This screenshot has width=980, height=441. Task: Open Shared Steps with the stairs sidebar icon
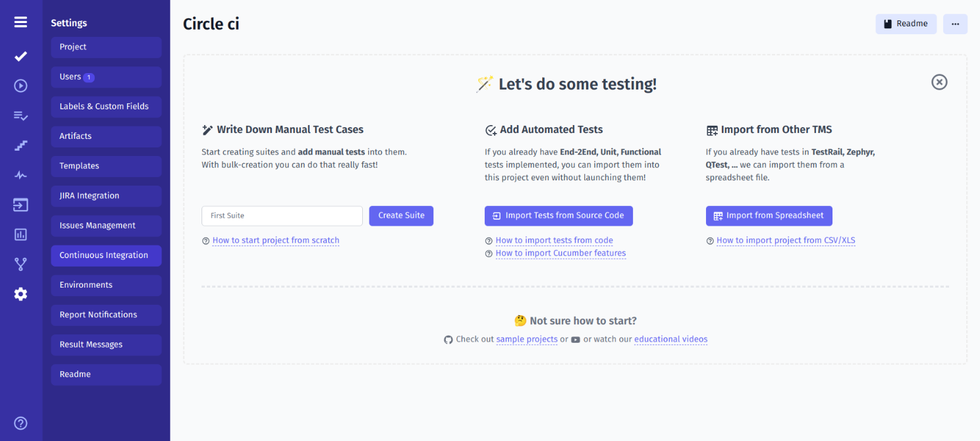tap(20, 145)
